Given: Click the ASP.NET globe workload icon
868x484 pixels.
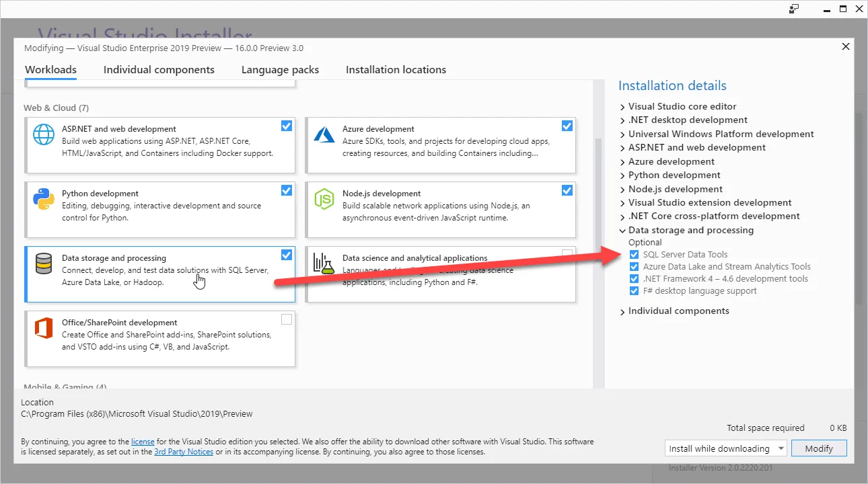Looking at the screenshot, I should [x=44, y=135].
